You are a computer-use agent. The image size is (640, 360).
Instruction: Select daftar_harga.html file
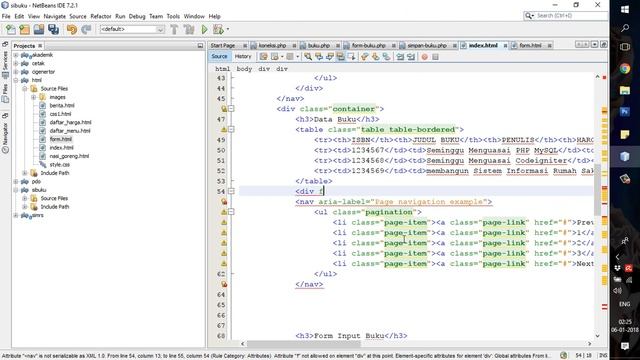point(71,122)
